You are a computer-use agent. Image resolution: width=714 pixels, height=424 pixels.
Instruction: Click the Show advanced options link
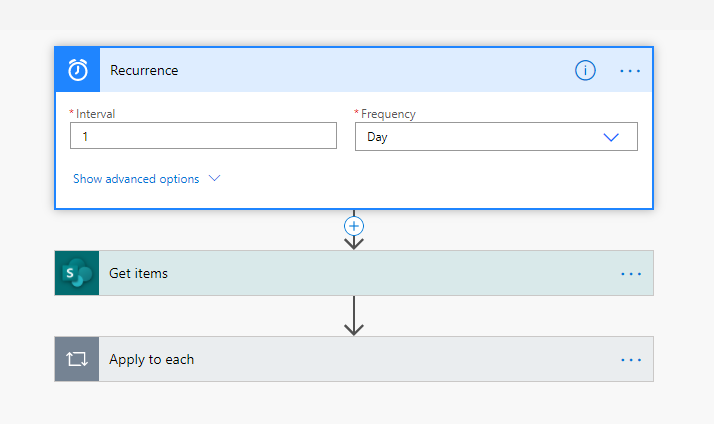[136, 179]
